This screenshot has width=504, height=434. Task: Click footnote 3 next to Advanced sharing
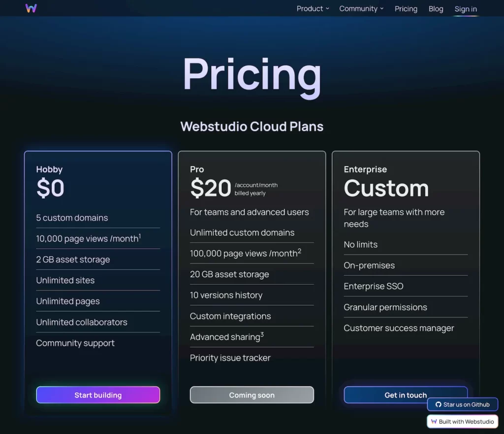(262, 334)
